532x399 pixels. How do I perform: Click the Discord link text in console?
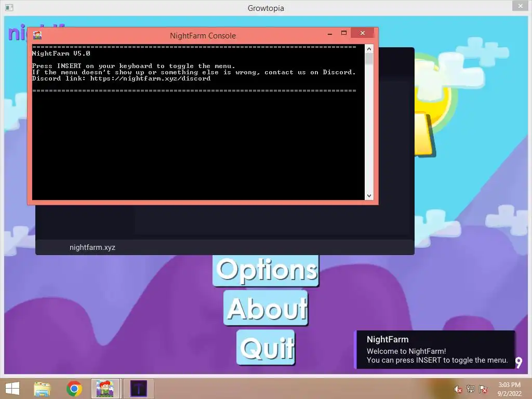click(x=150, y=78)
